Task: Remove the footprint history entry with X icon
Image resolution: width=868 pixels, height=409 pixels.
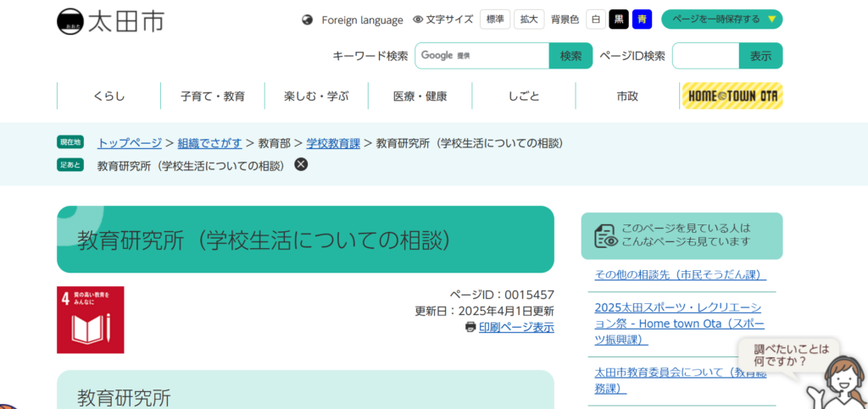Action: click(301, 164)
